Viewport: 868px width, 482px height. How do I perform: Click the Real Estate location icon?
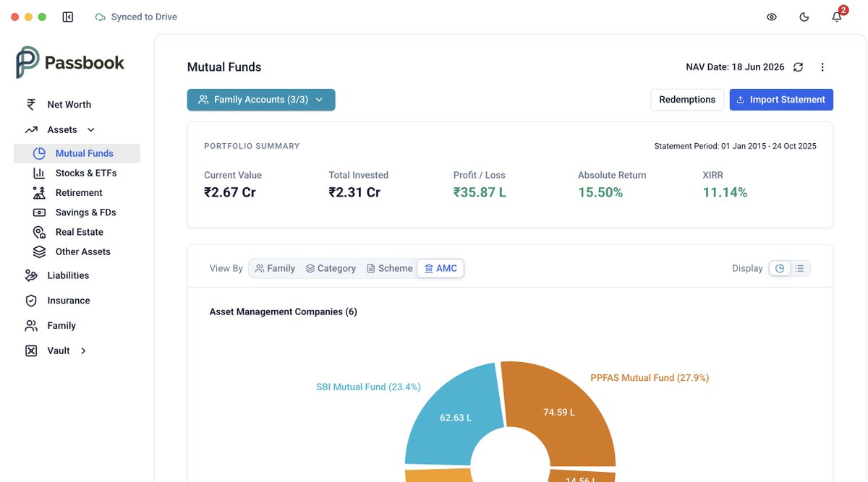click(x=40, y=232)
